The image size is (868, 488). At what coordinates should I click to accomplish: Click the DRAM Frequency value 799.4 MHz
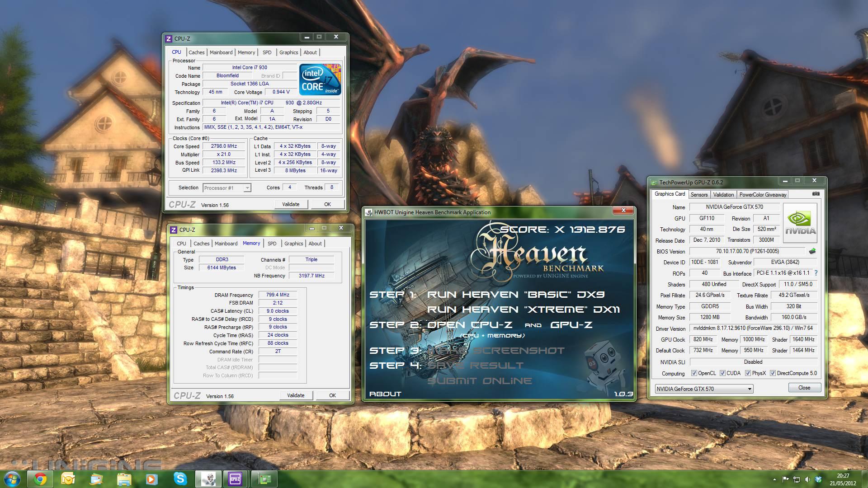pyautogui.click(x=278, y=295)
